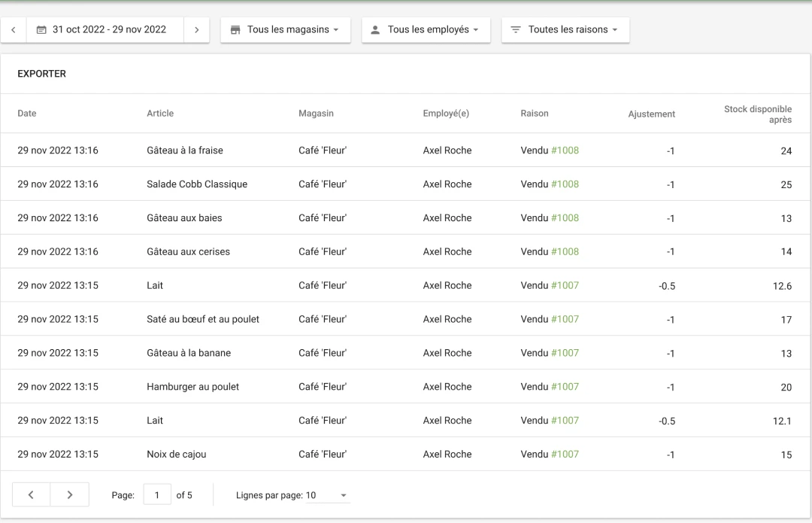Open the Tous les magasins dropdown
This screenshot has height=523, width=812.
click(285, 29)
